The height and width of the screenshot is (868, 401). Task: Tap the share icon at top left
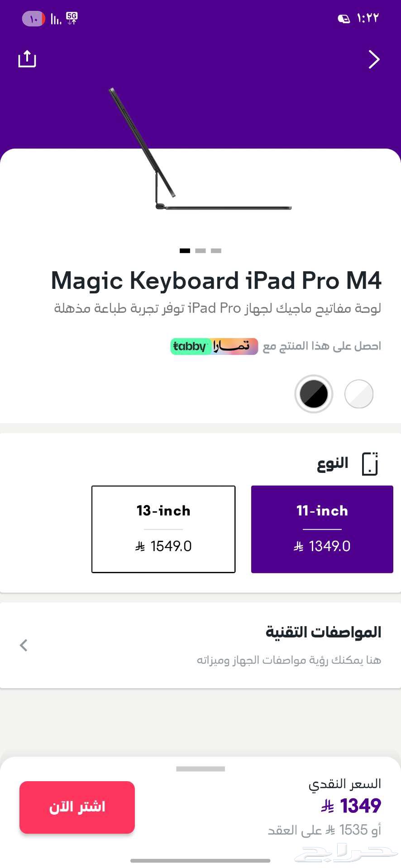27,59
